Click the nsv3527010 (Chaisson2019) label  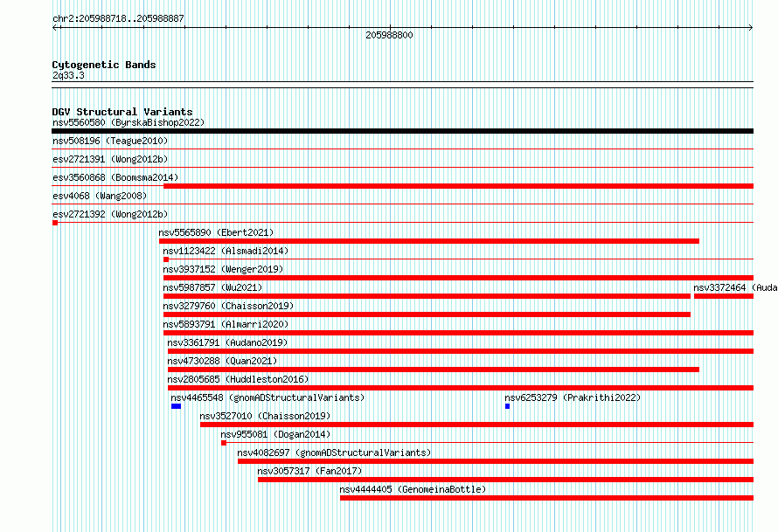265,416
